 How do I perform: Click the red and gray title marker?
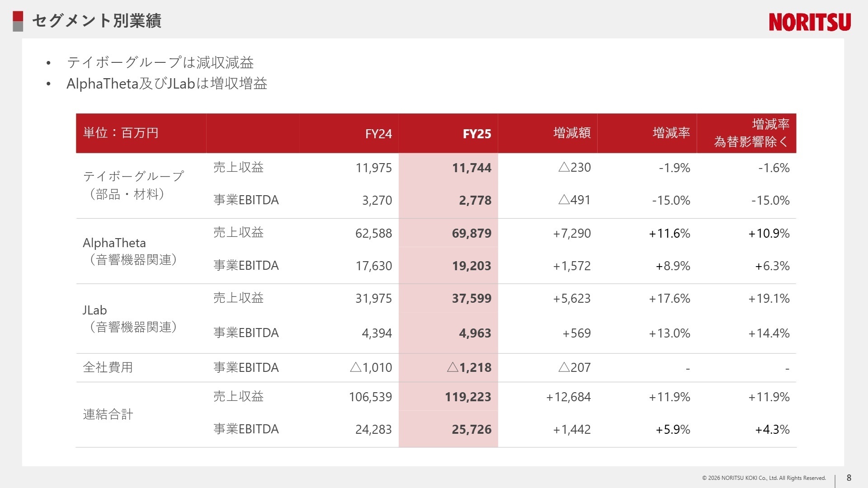pos(18,21)
